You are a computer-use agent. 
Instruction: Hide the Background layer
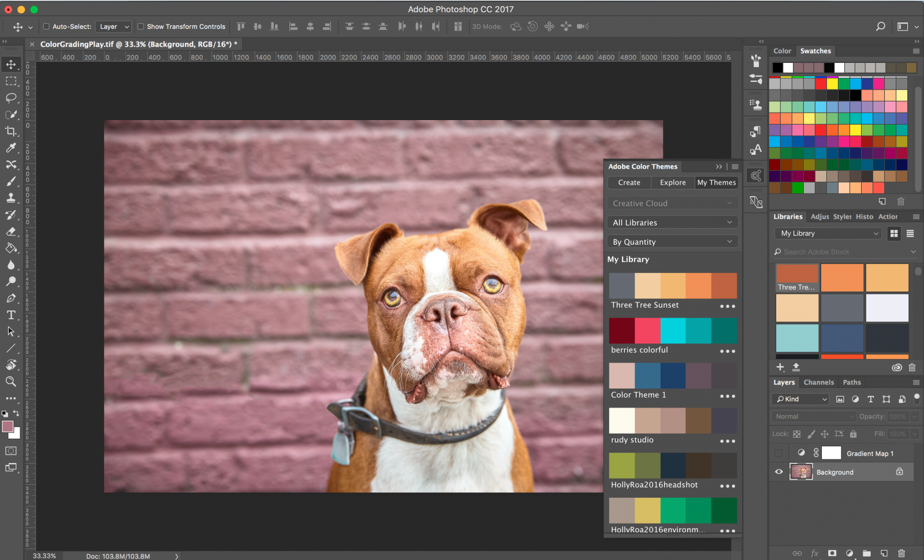778,472
